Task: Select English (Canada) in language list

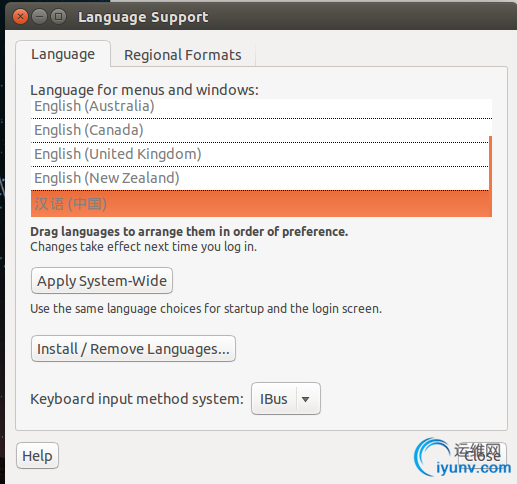Action: [x=261, y=130]
